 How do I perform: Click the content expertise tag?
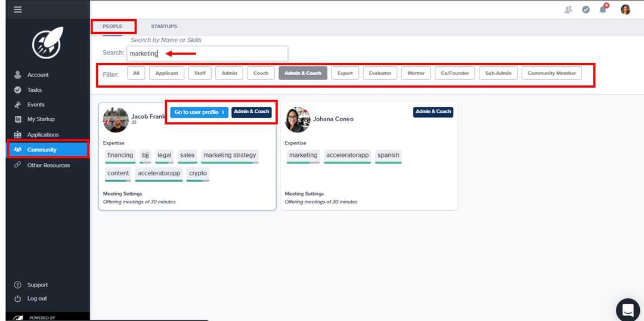pos(118,174)
